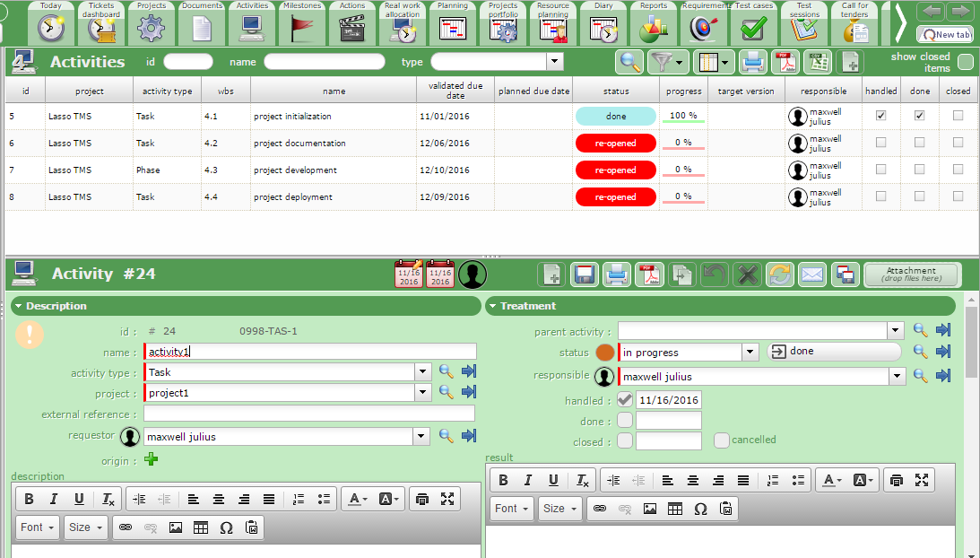Image resolution: width=980 pixels, height=558 pixels.
Task: Click the orange in-progress status color circle
Action: click(x=605, y=353)
